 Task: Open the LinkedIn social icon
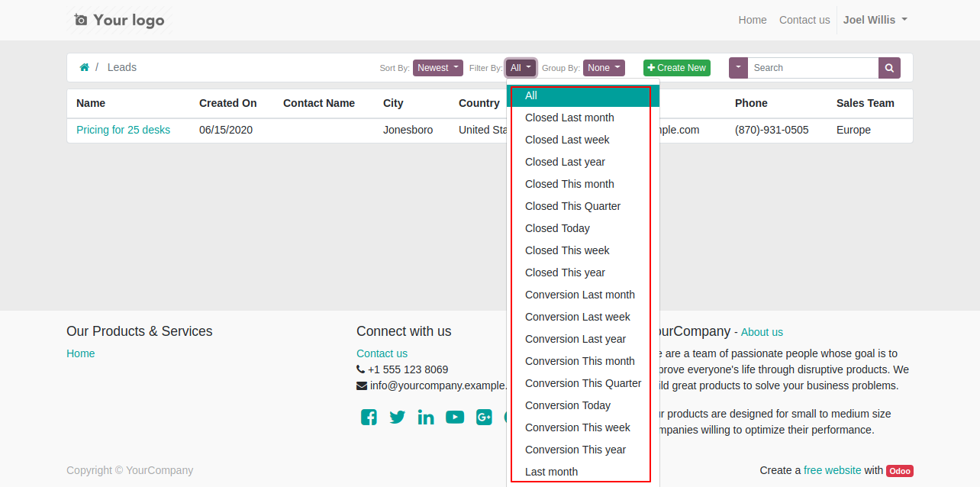coord(426,417)
